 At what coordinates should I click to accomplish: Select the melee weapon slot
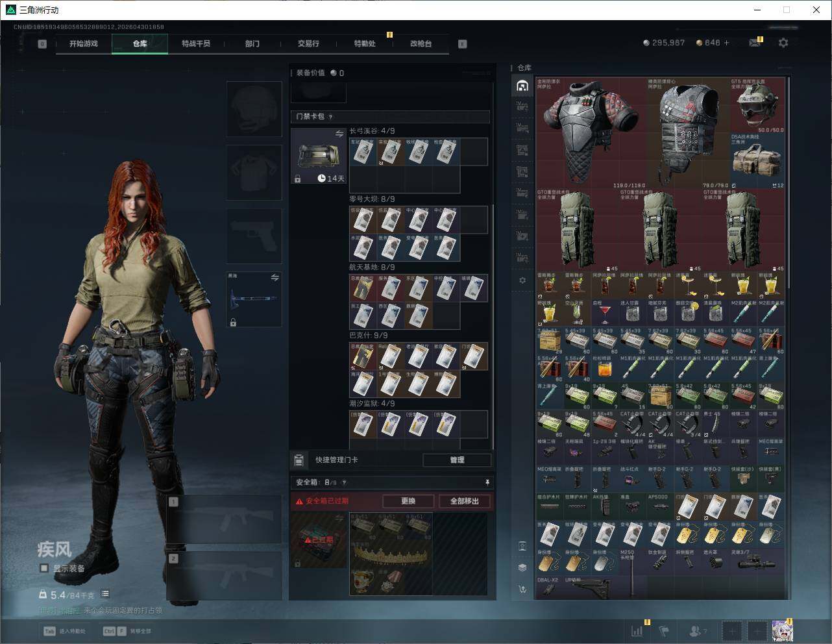(254, 299)
